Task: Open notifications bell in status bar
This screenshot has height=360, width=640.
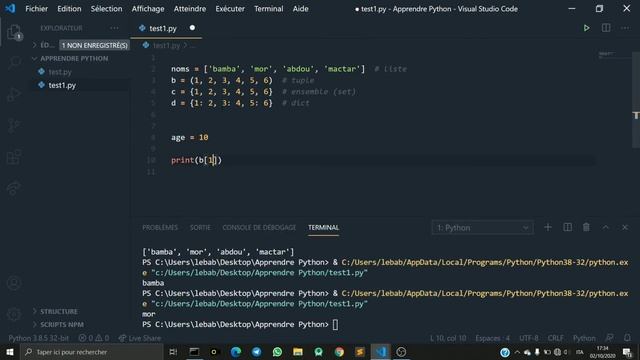Action: coord(627,338)
